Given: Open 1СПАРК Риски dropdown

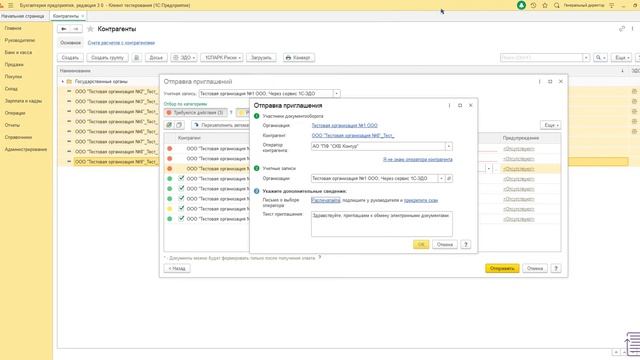Looking at the screenshot, I should (x=222, y=58).
